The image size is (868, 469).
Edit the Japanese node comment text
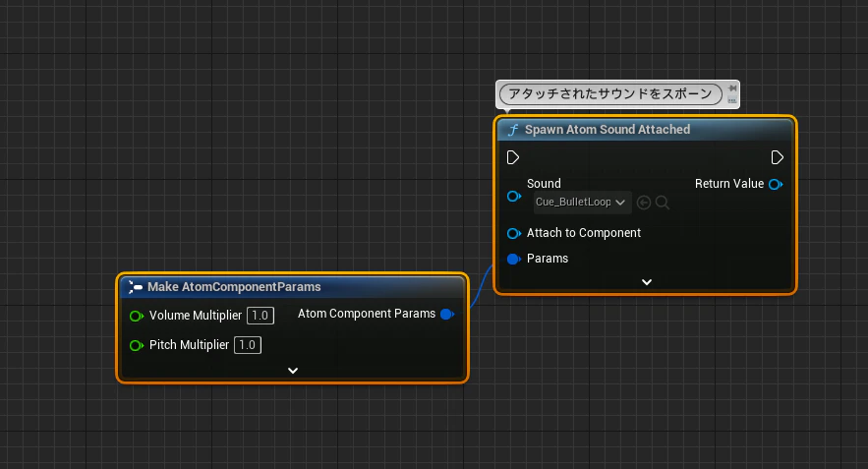pyautogui.click(x=610, y=94)
